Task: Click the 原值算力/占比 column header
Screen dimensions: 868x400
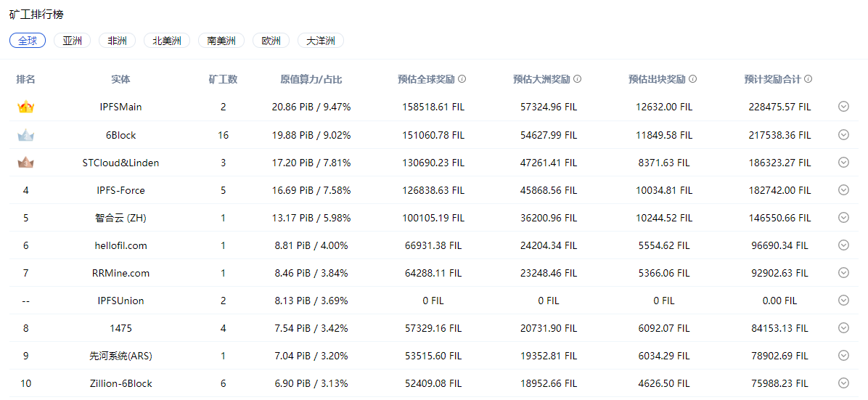Action: point(311,79)
